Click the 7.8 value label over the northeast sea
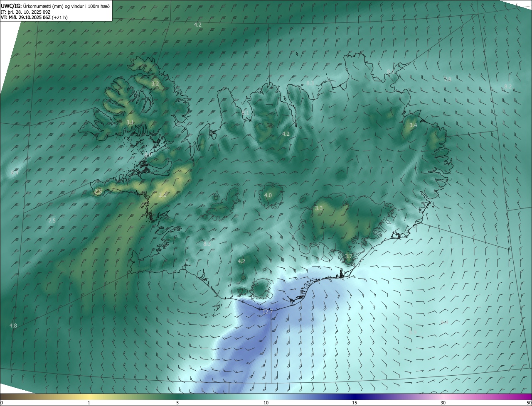The height and width of the screenshot is (406, 532). [x=448, y=79]
